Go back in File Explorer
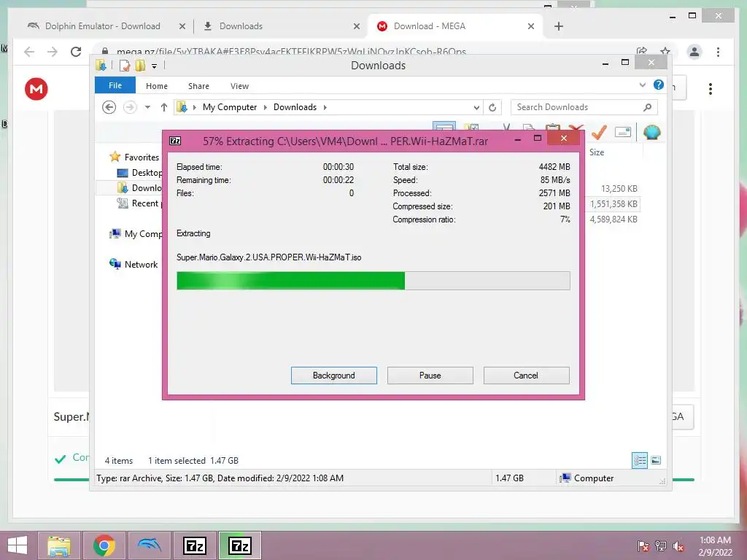The width and height of the screenshot is (747, 560). pyautogui.click(x=109, y=107)
